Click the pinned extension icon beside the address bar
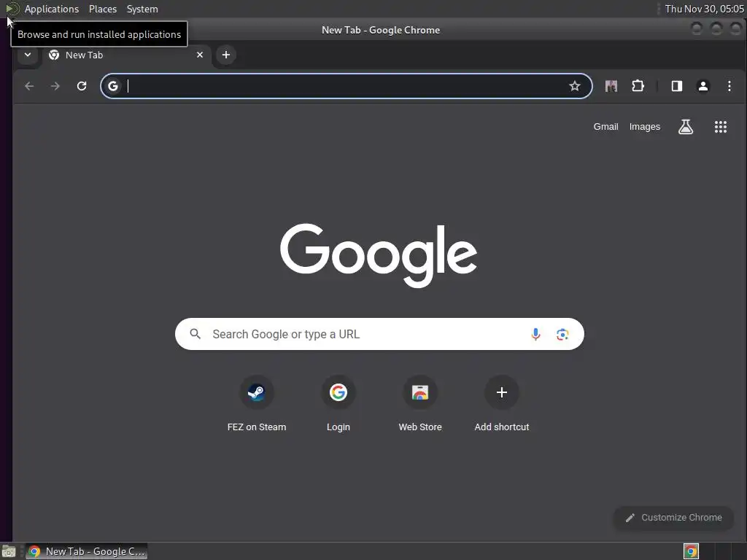747x560 pixels. [x=611, y=86]
